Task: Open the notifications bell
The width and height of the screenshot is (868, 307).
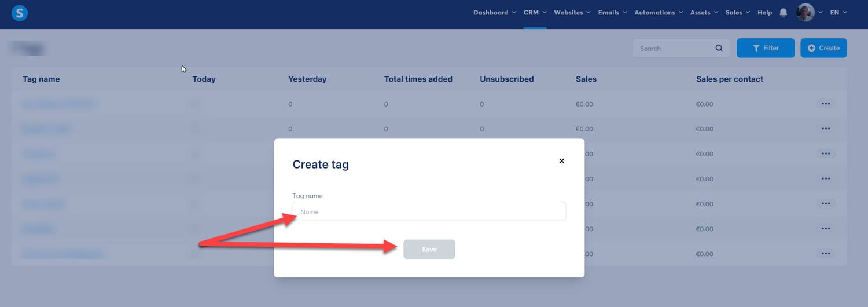Action: click(x=784, y=12)
